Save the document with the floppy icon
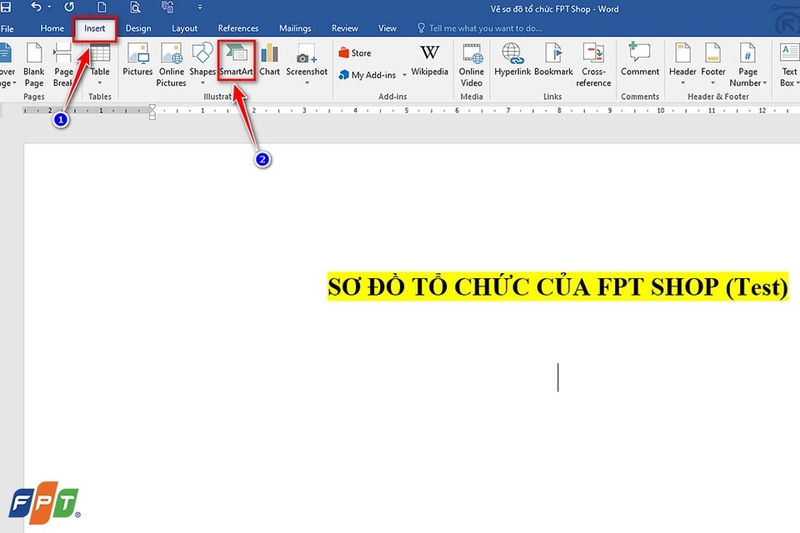 click(5, 7)
